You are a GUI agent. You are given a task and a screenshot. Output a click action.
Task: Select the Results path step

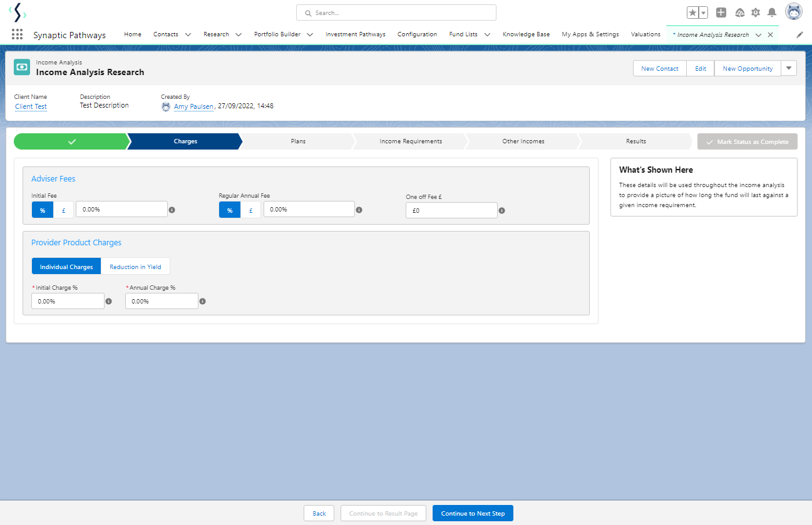[636, 141]
